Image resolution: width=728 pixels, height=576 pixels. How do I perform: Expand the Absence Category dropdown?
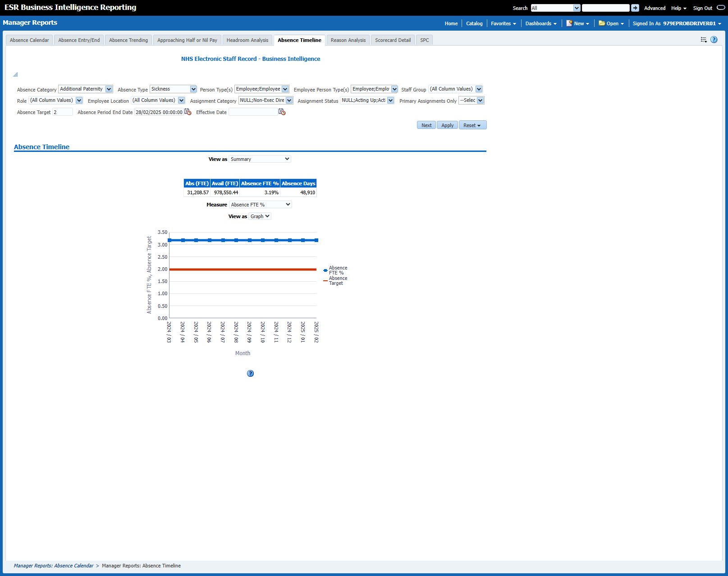click(109, 89)
